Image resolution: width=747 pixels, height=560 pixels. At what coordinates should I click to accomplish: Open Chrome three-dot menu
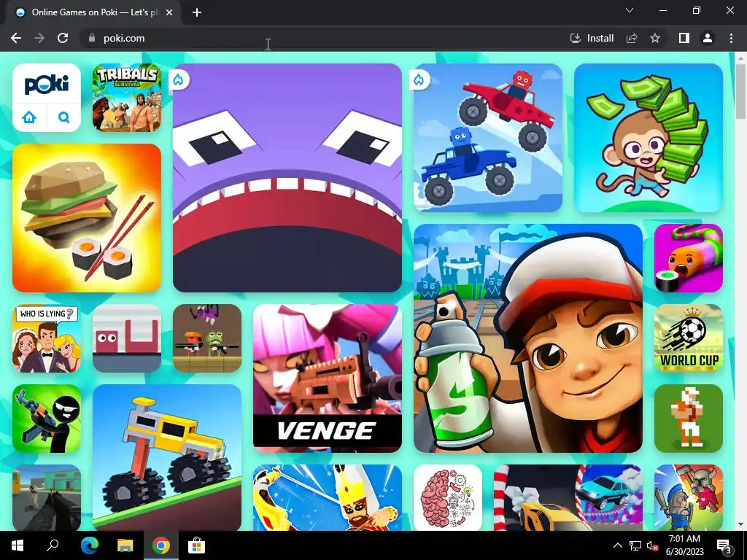click(731, 38)
